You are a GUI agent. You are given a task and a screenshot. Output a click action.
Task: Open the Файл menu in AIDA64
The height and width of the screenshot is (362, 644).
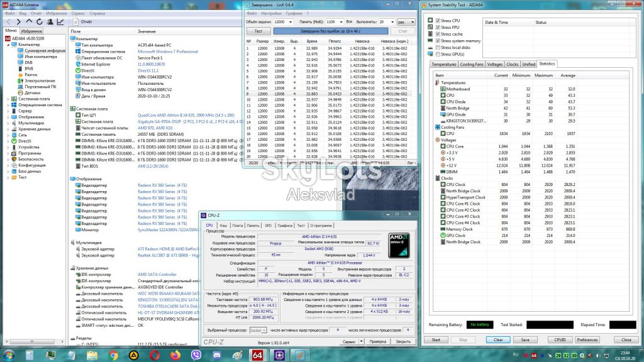(x=9, y=13)
